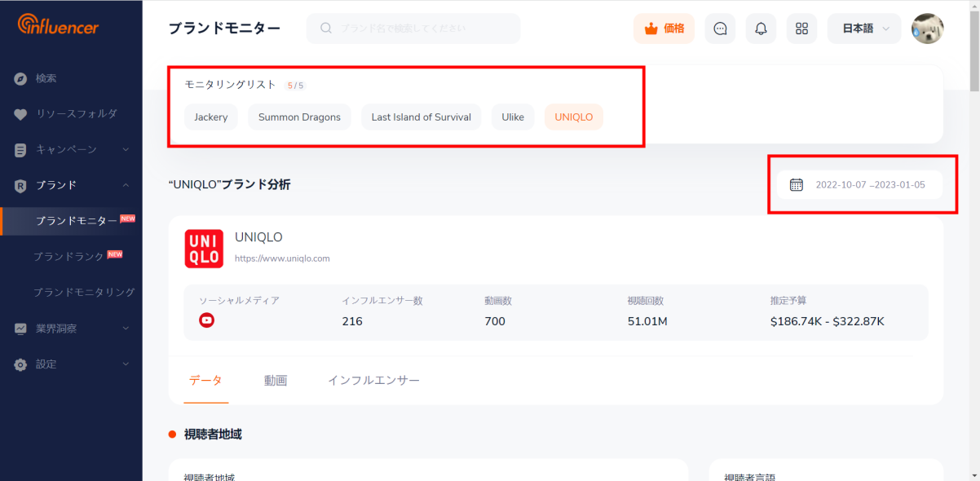Viewport: 980px width, 481px height.
Task: Click the UNIQLO brand name title
Action: coord(258,237)
